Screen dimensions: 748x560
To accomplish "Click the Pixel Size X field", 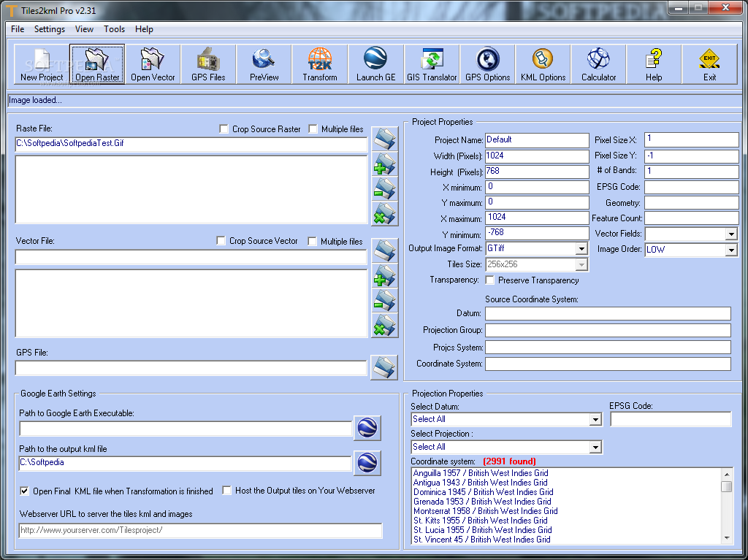I will click(691, 139).
